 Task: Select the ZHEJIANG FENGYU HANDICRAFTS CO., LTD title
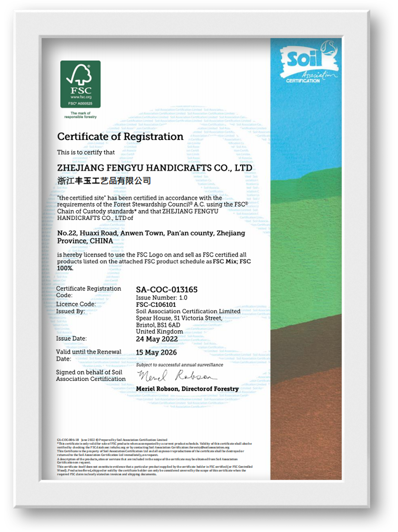154,168
